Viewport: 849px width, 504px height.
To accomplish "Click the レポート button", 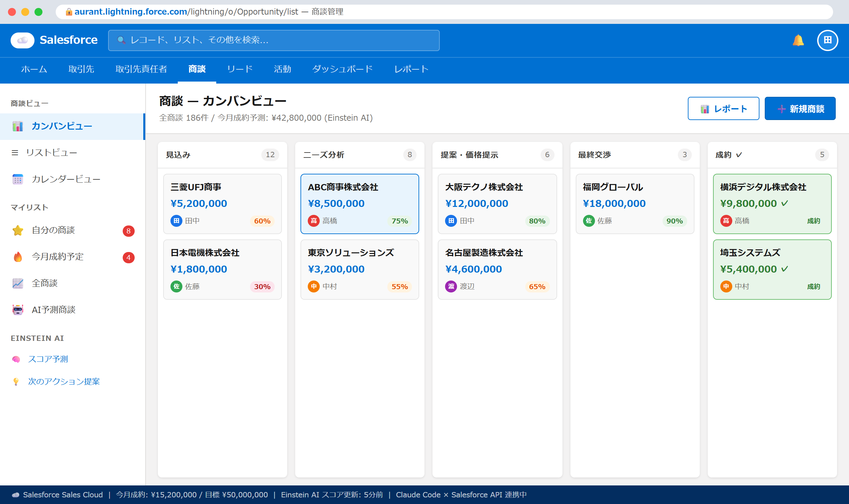I will coord(723,108).
